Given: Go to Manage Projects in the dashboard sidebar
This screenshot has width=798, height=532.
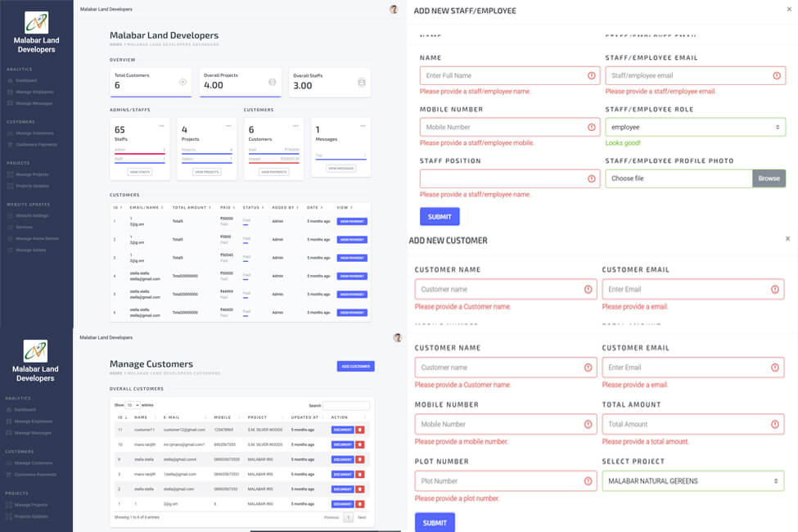Looking at the screenshot, I should point(33,174).
